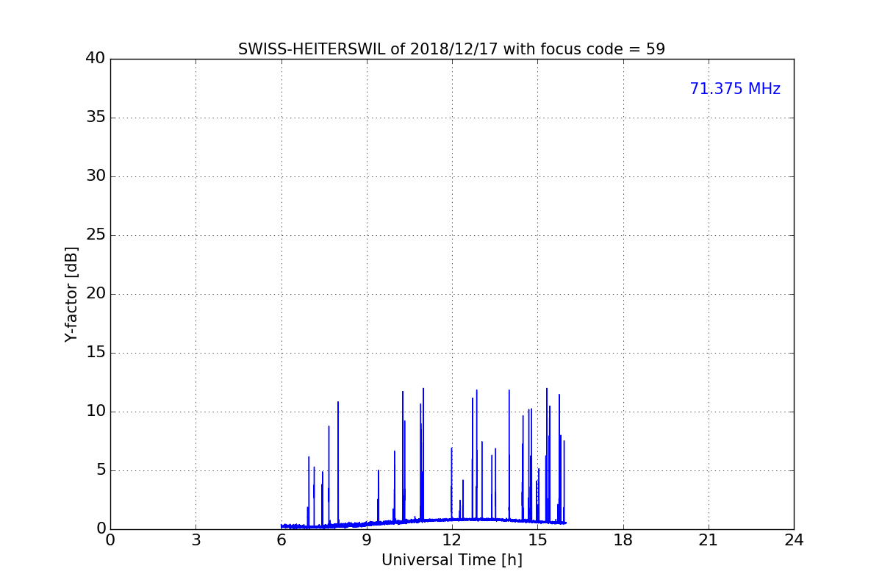Click the x-axis tick label '3'
Viewport: 882px width, 588px height.
coord(196,540)
